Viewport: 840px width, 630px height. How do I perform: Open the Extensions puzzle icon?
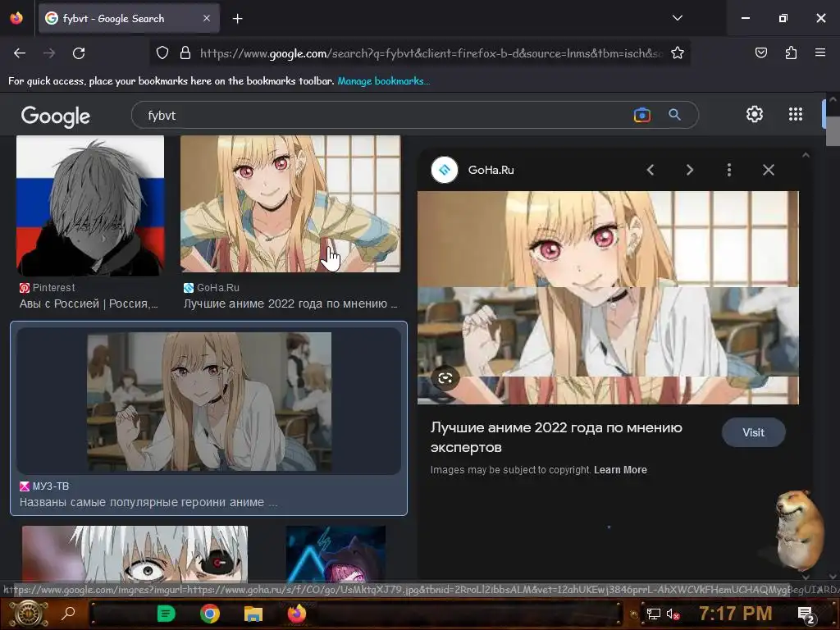coord(791,52)
